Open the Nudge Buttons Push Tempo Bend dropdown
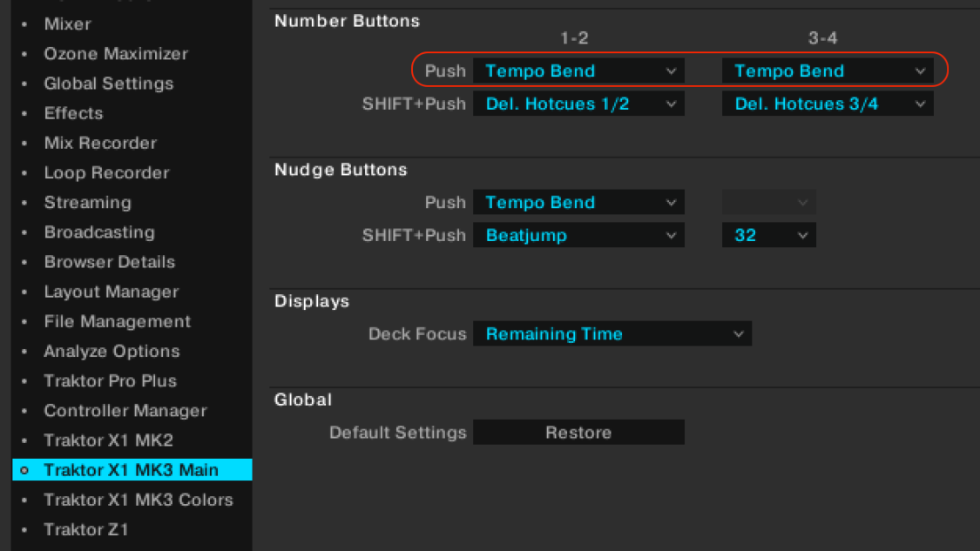The width and height of the screenshot is (980, 551). [578, 202]
